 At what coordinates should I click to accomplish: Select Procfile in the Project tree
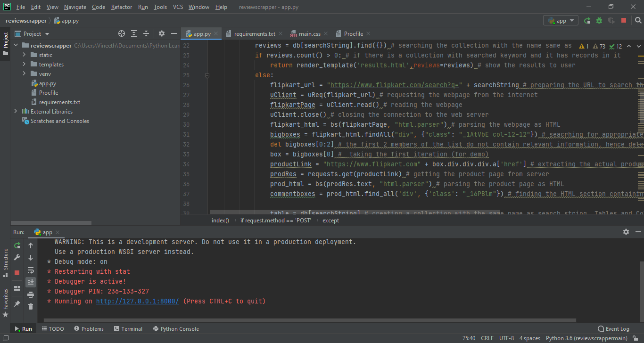(x=49, y=93)
